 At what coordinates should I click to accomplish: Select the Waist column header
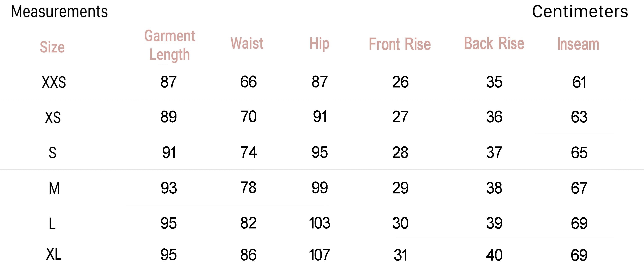(x=247, y=43)
